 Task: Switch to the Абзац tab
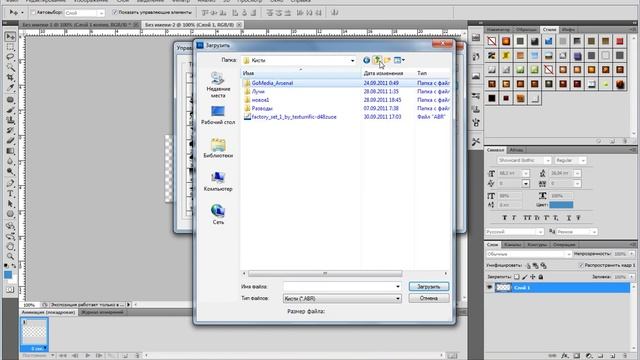pos(516,150)
